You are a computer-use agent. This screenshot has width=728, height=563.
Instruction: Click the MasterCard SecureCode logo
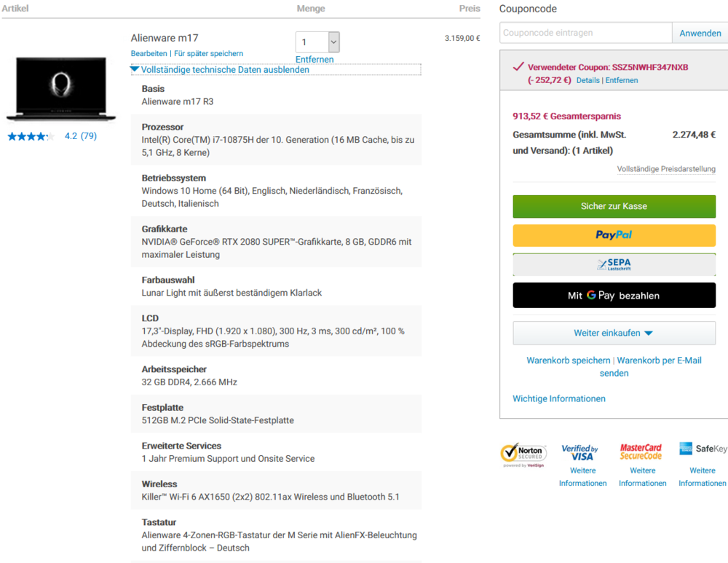pyautogui.click(x=641, y=450)
